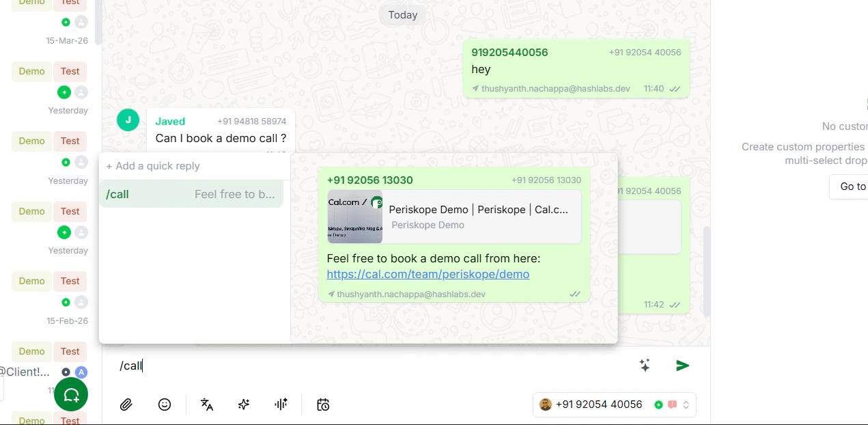Click the green status dot in number selector
This screenshot has height=425, width=868.
tap(658, 405)
